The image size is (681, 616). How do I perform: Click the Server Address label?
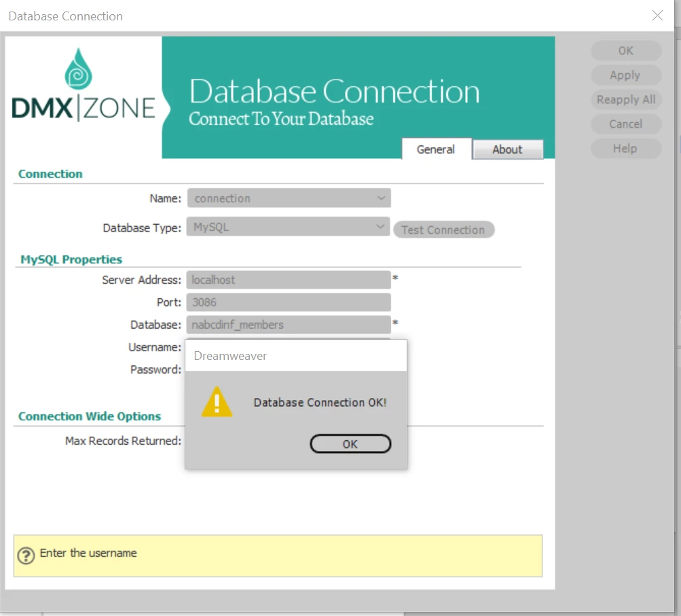142,280
